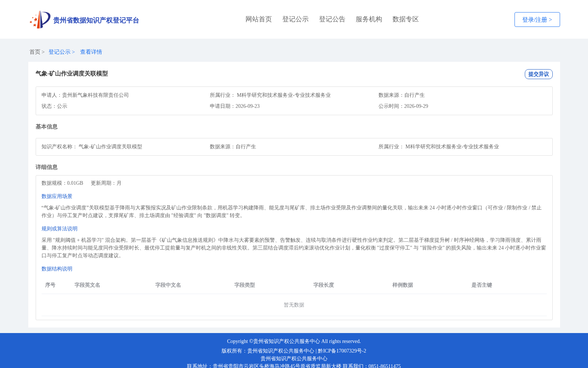Open the 网站首页 nav item

(x=259, y=19)
